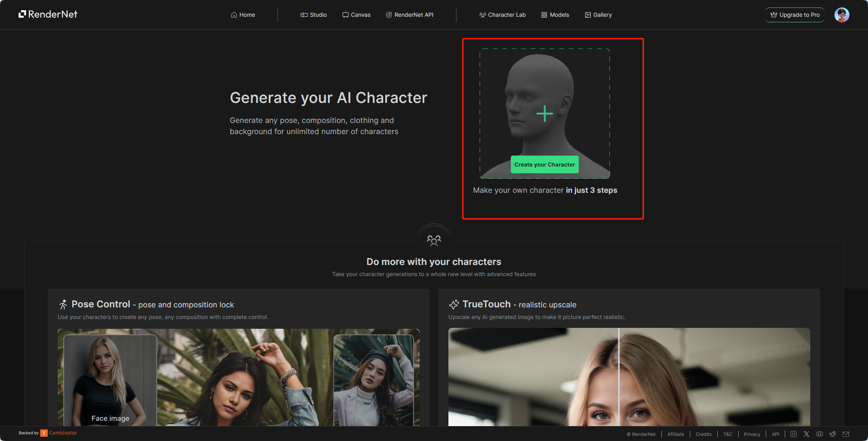
Task: Go to the Home page
Action: pyautogui.click(x=243, y=15)
